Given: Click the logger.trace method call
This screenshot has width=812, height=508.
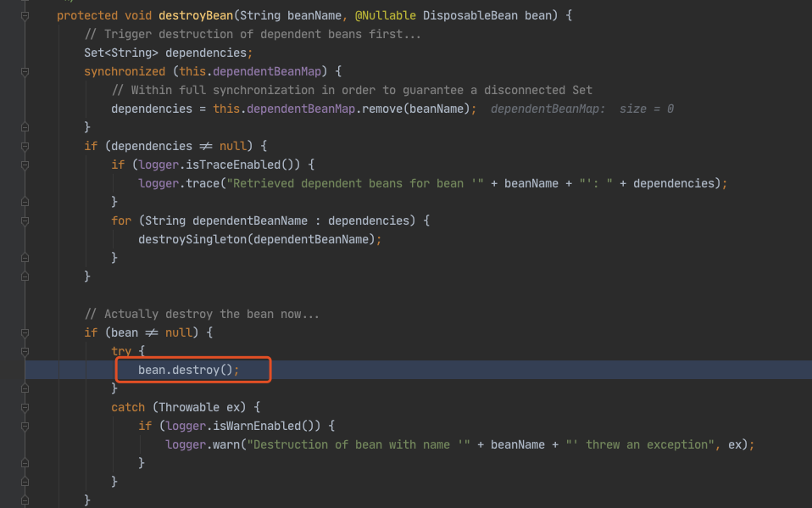Looking at the screenshot, I should (x=179, y=183).
